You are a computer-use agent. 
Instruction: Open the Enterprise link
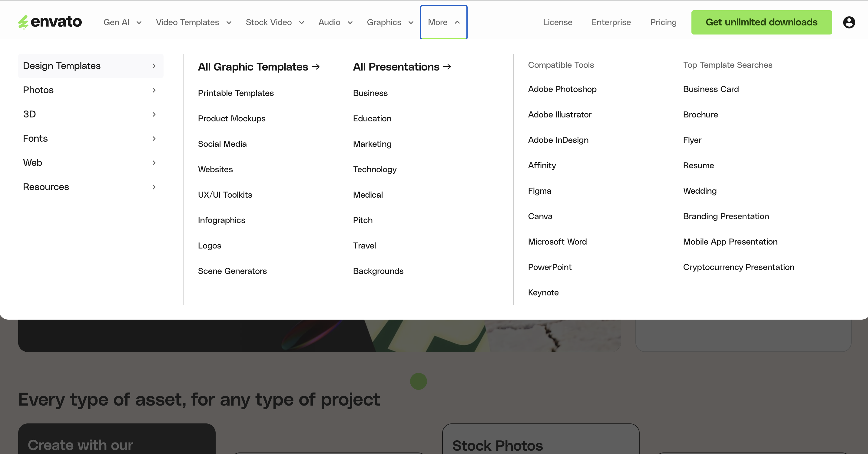point(611,22)
